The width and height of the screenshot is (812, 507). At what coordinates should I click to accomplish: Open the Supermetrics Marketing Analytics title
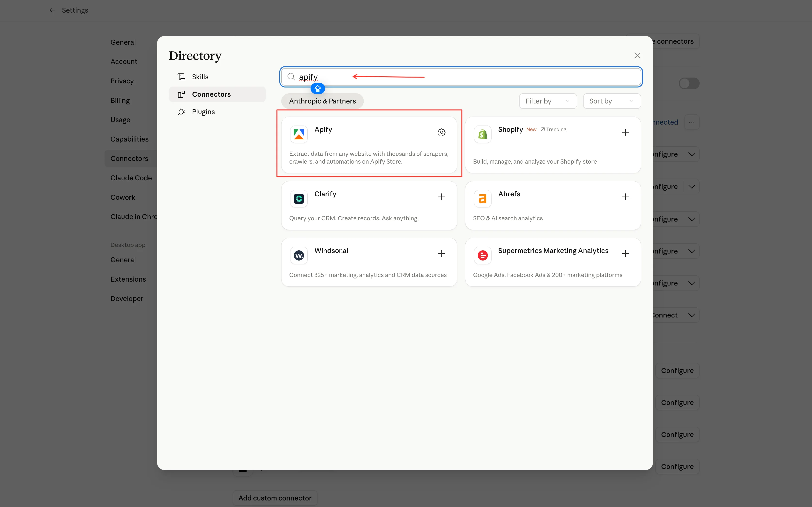(553, 251)
